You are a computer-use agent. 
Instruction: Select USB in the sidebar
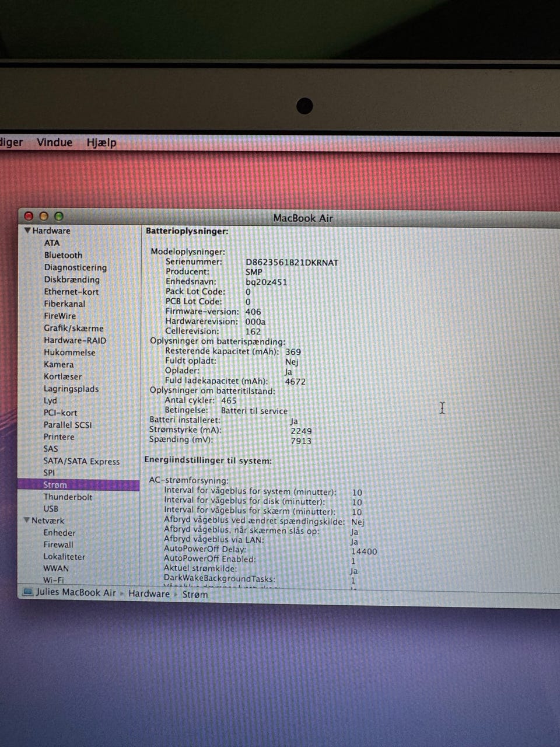[x=51, y=508]
